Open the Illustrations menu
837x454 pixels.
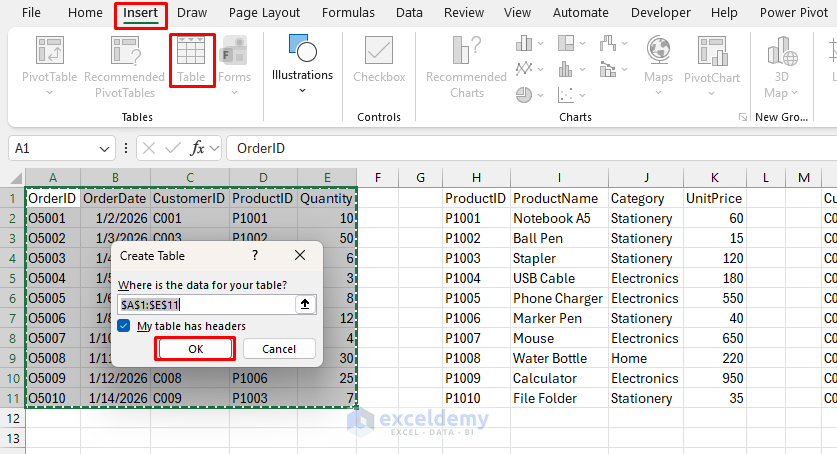(x=302, y=64)
